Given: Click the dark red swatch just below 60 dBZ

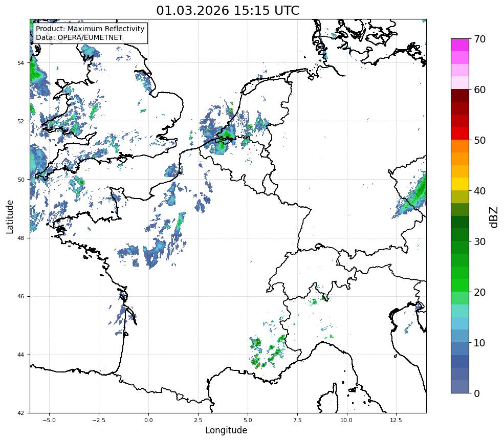Looking at the screenshot, I should [460, 96].
